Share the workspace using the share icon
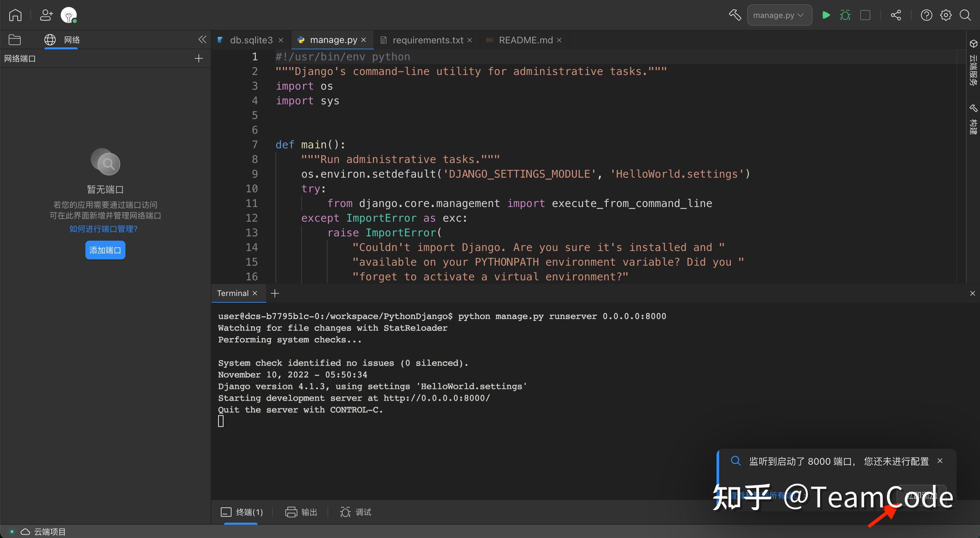This screenshot has width=980, height=538. pyautogui.click(x=896, y=15)
